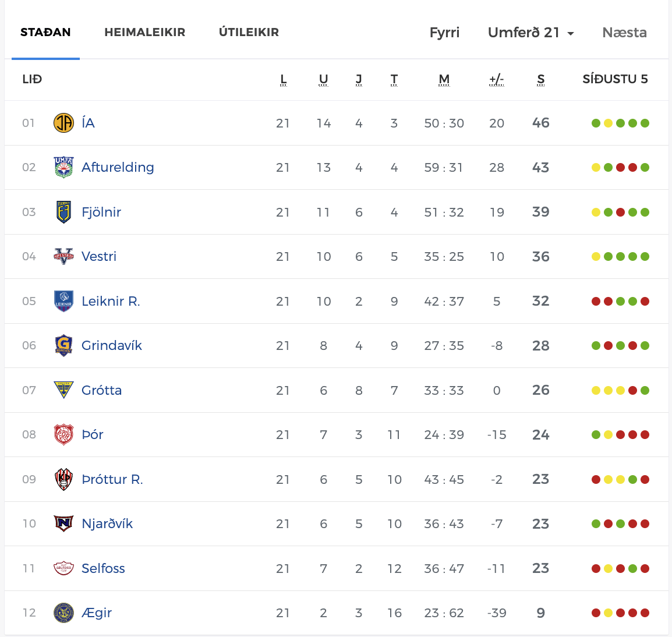Open the Selfoss team link

103,568
